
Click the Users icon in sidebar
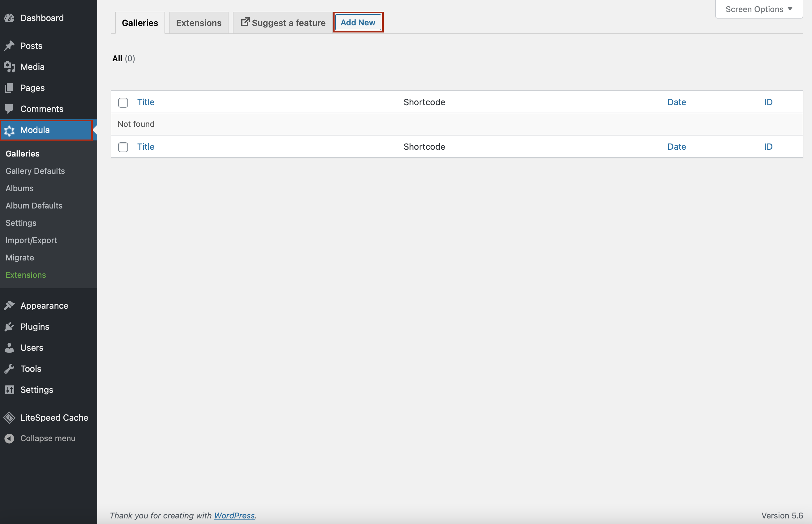(10, 348)
